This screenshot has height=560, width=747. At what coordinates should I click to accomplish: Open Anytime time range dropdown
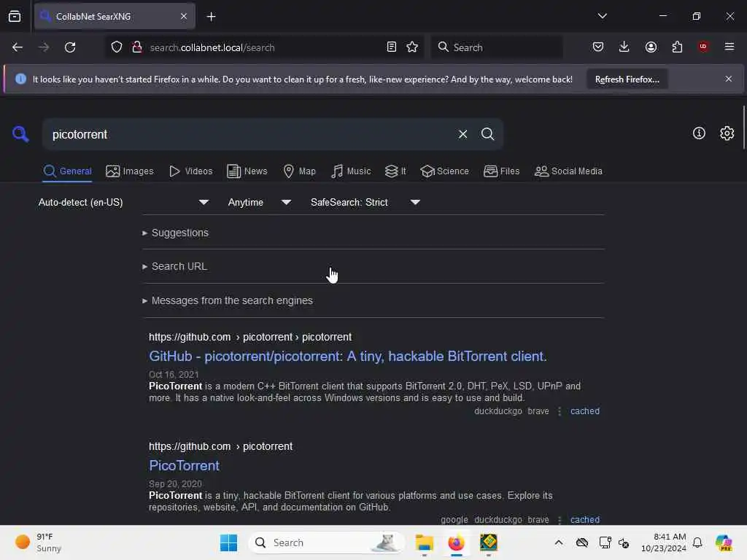260,203
